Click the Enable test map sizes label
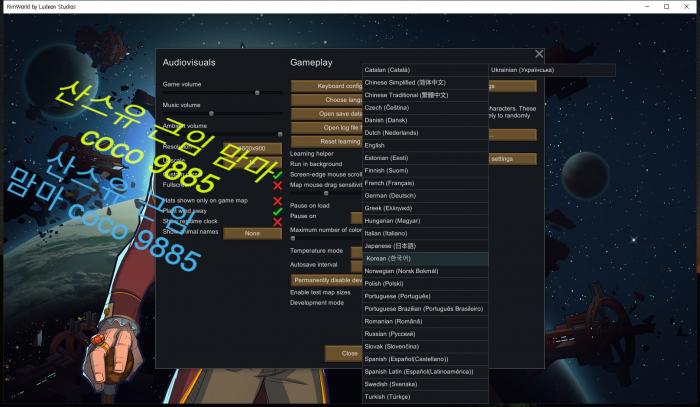The image size is (700, 407). pyautogui.click(x=320, y=292)
